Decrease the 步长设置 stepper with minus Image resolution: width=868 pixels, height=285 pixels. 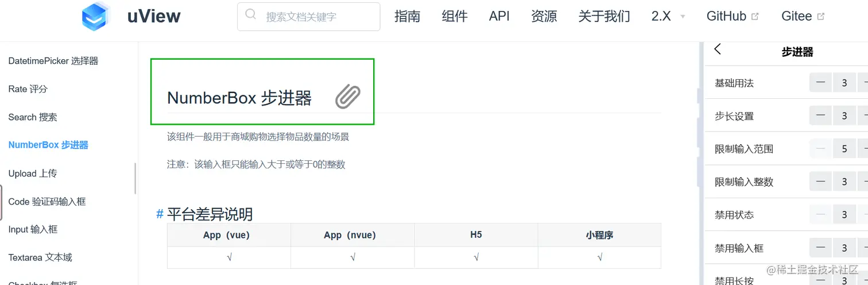click(x=820, y=115)
